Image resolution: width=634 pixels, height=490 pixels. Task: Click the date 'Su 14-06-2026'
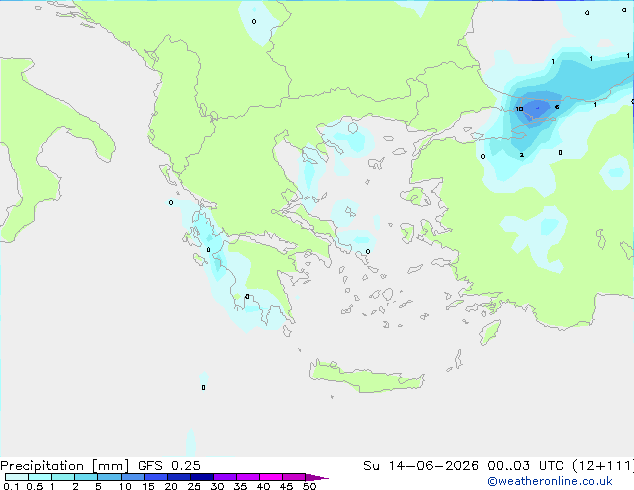tap(421, 466)
